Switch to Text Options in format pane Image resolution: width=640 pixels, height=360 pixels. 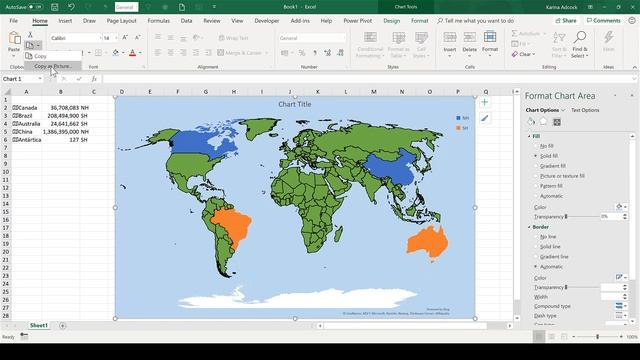point(585,110)
